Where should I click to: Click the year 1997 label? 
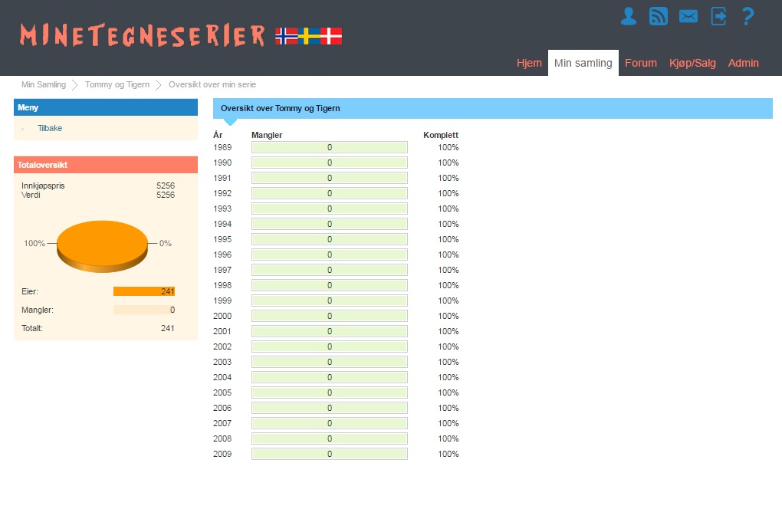[x=222, y=270]
